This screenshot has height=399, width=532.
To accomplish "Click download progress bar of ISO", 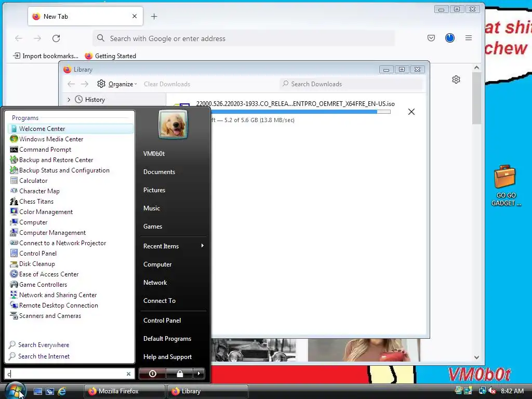I will 300,112.
